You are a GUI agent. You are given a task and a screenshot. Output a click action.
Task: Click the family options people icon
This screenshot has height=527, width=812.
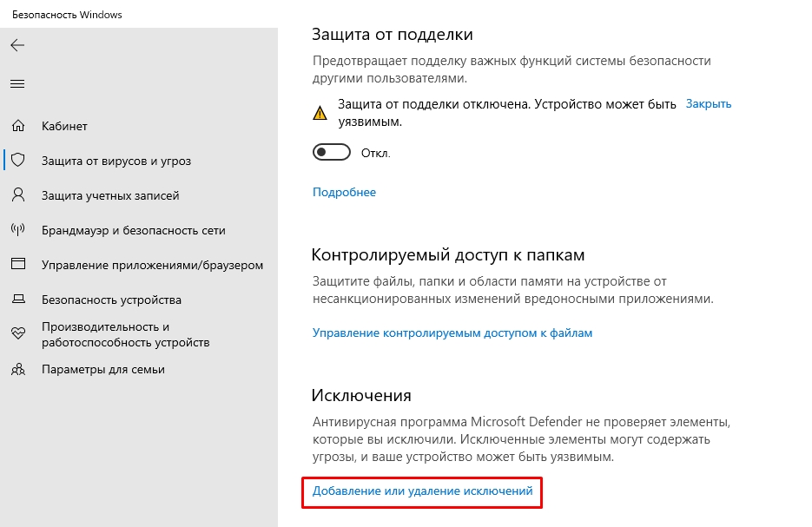[x=17, y=369]
